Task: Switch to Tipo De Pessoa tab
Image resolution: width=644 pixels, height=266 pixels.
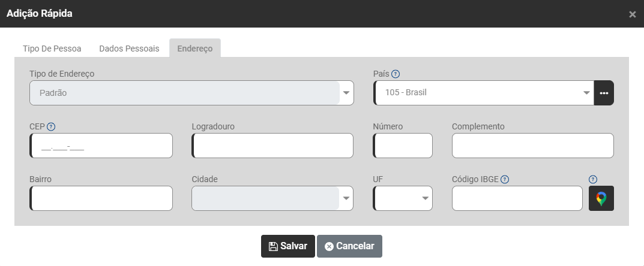Action: pos(52,49)
